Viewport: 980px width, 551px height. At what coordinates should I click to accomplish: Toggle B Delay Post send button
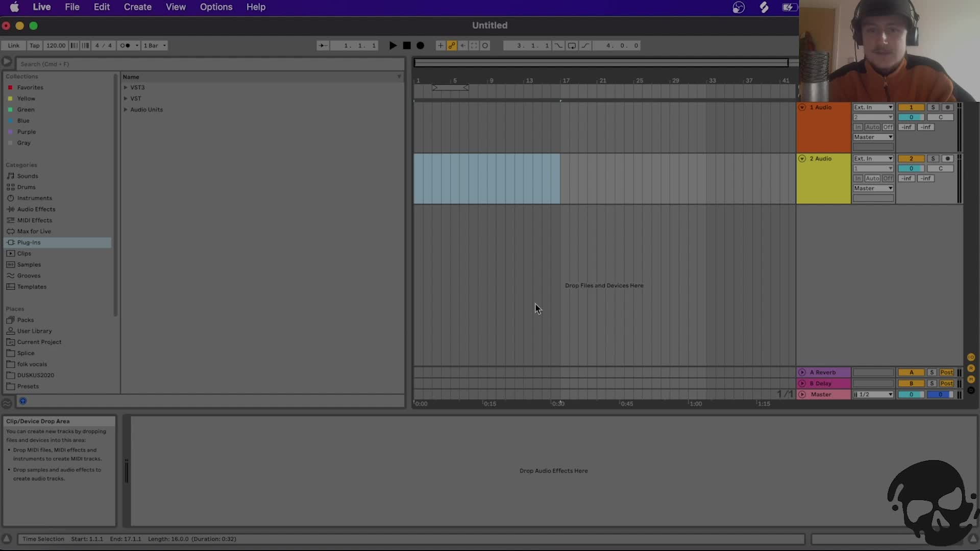coord(947,384)
